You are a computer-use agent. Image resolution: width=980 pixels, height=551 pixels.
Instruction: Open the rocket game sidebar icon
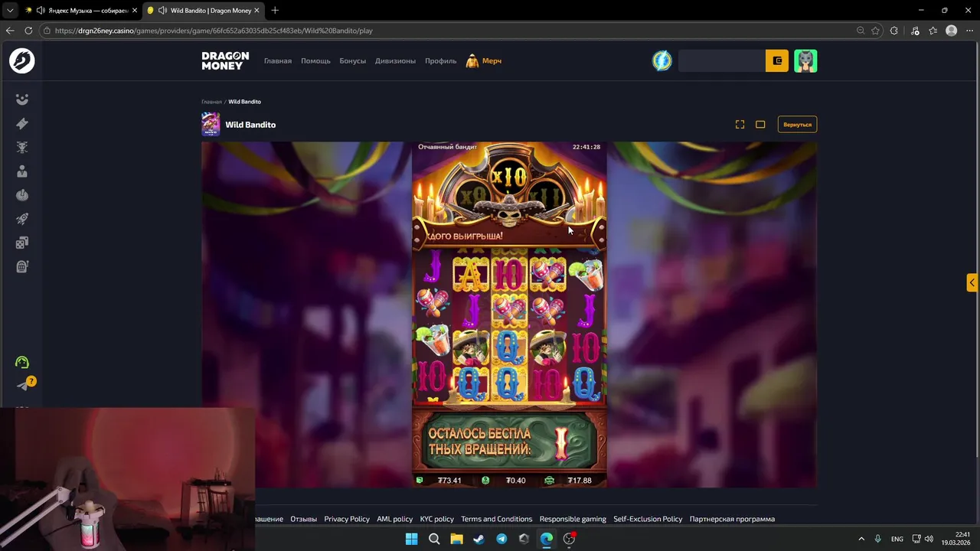tap(22, 219)
